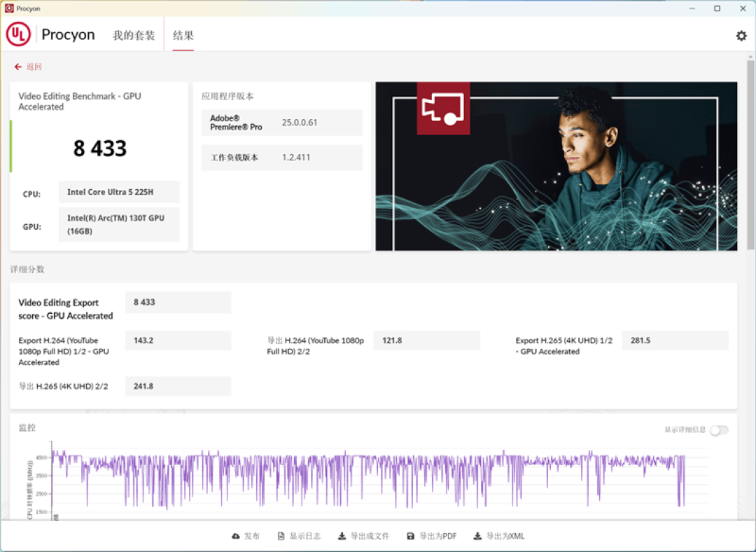Click the vertical scrollbar thumb
756x552 pixels.
[750, 154]
